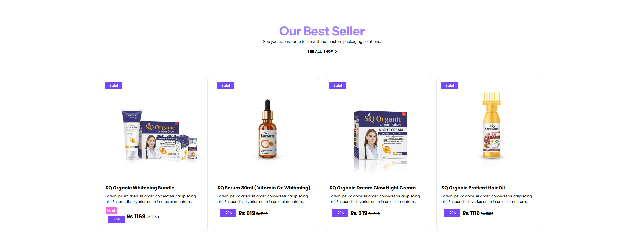Screen dimensions: 644x242
Task: Click the -20% badge beside Rs 919
Action: [228, 213]
